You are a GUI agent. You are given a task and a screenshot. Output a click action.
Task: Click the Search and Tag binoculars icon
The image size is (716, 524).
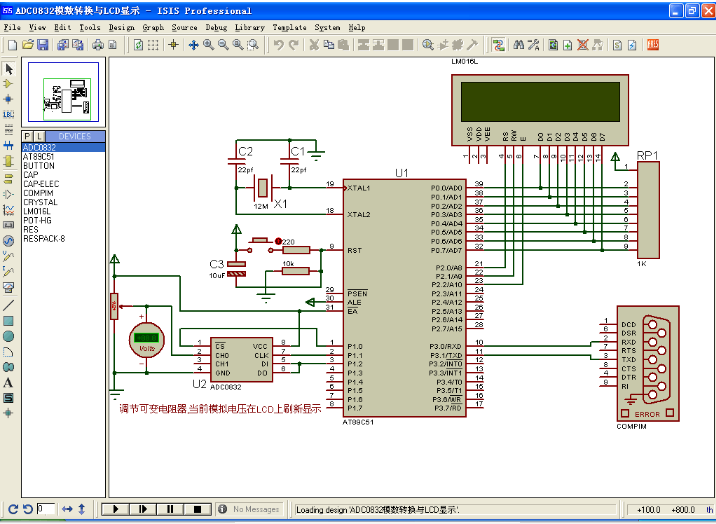[518, 45]
